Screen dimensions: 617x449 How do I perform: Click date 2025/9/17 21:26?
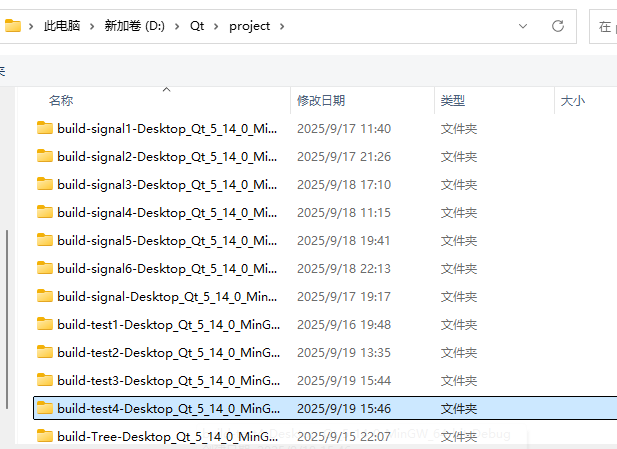click(344, 157)
